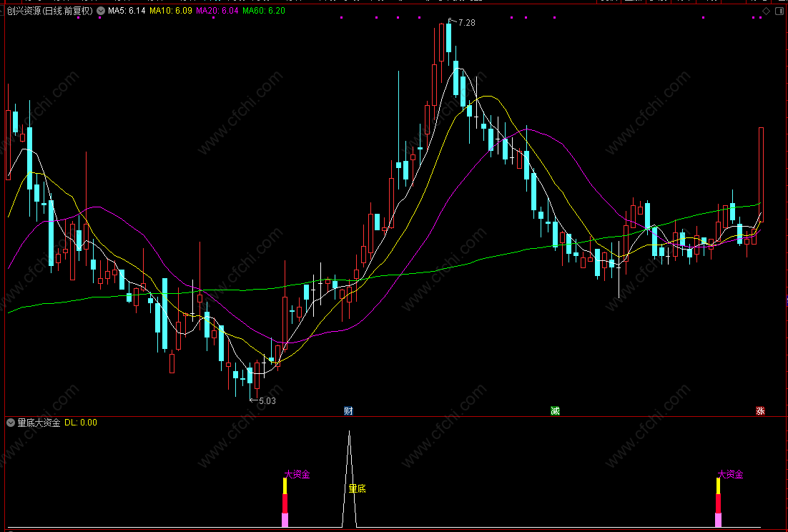The height and width of the screenshot is (532, 788).
Task: Click the MA10: 6.09 indicator label
Action: (171, 11)
